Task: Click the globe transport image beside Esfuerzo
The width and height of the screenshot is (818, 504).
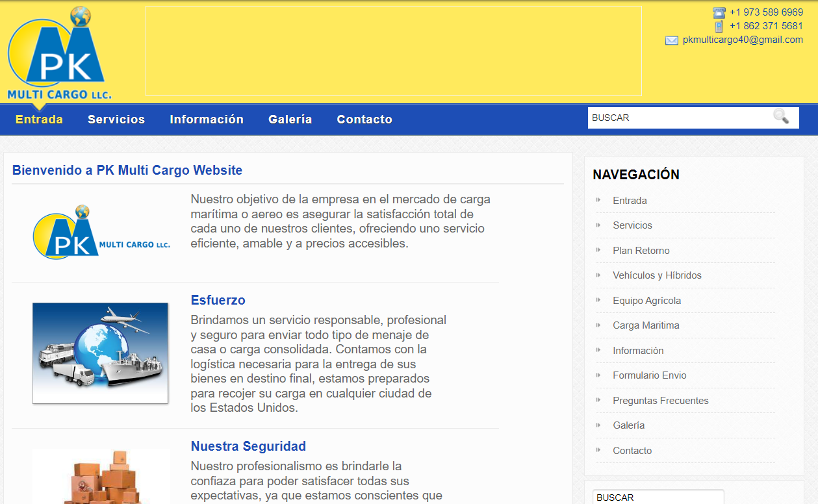Action: pos(100,353)
